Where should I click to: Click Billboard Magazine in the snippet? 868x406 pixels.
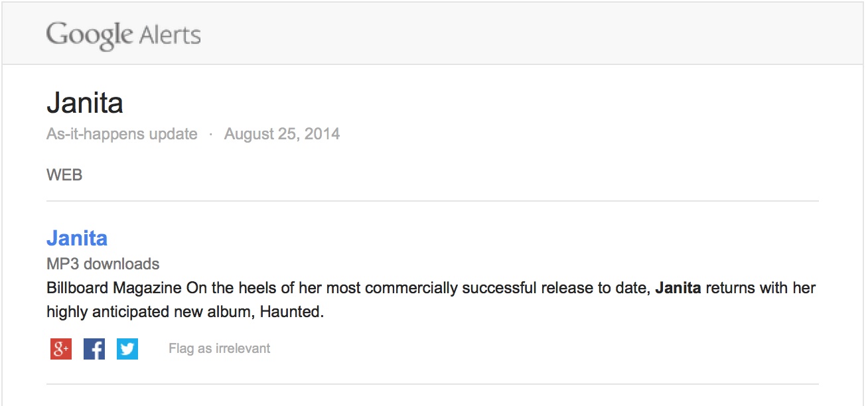[114, 289]
